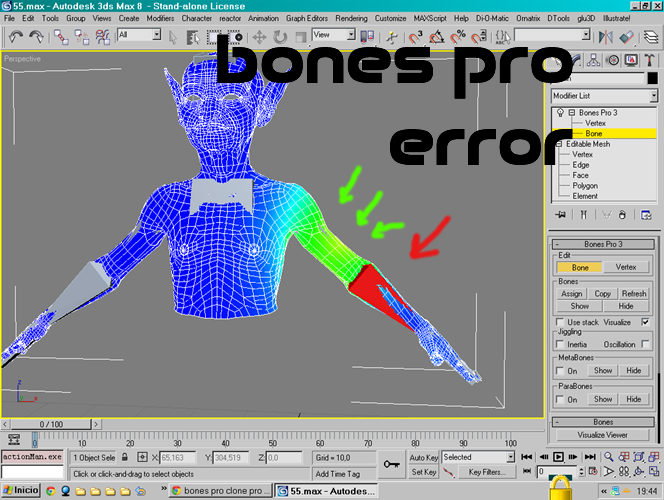Open the Animation menu
Screen dimensions: 664x500
click(263, 18)
